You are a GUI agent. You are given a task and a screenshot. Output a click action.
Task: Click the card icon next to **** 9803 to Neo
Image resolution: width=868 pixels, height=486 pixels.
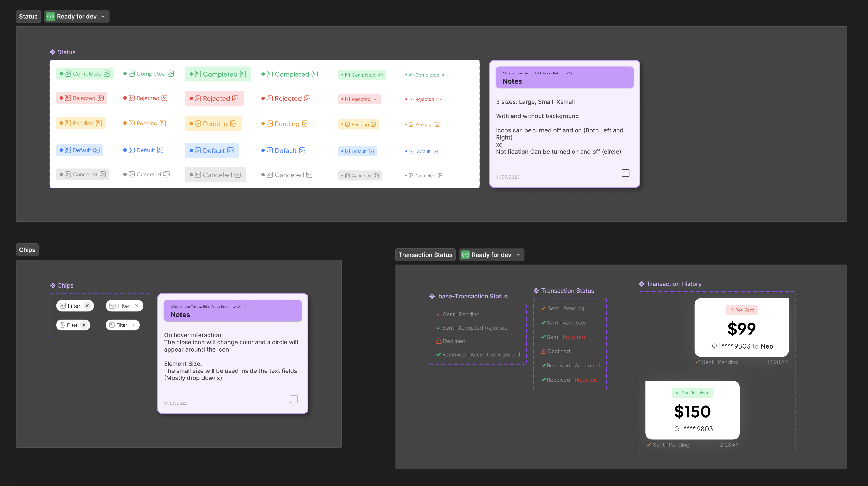(x=714, y=346)
